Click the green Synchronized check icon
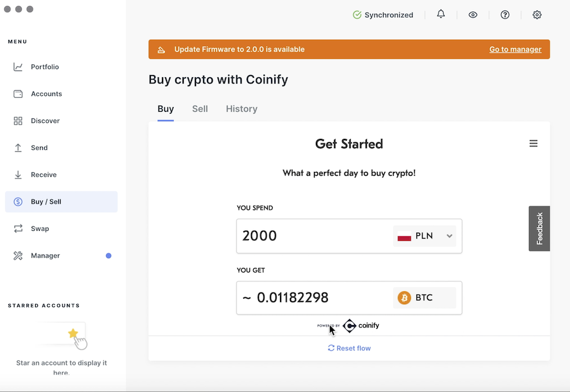This screenshot has width=570, height=392. pos(357,15)
